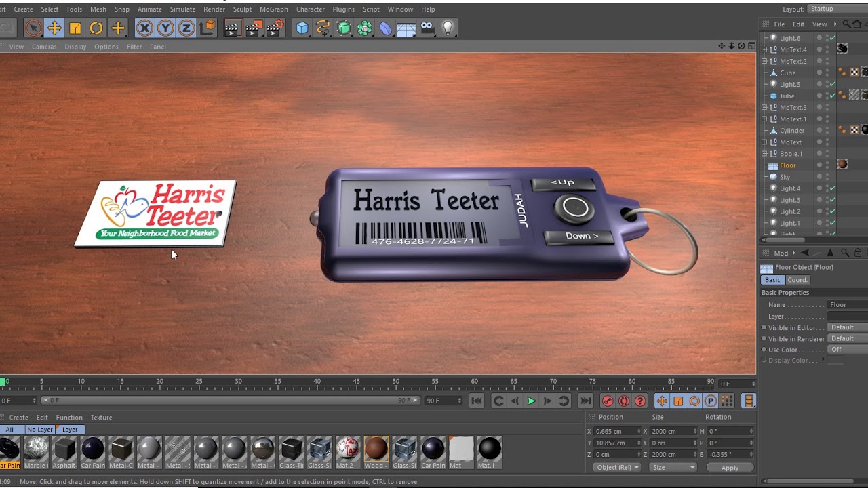This screenshot has height=488, width=868.
Task: Play the animation forwards
Action: coord(531,401)
